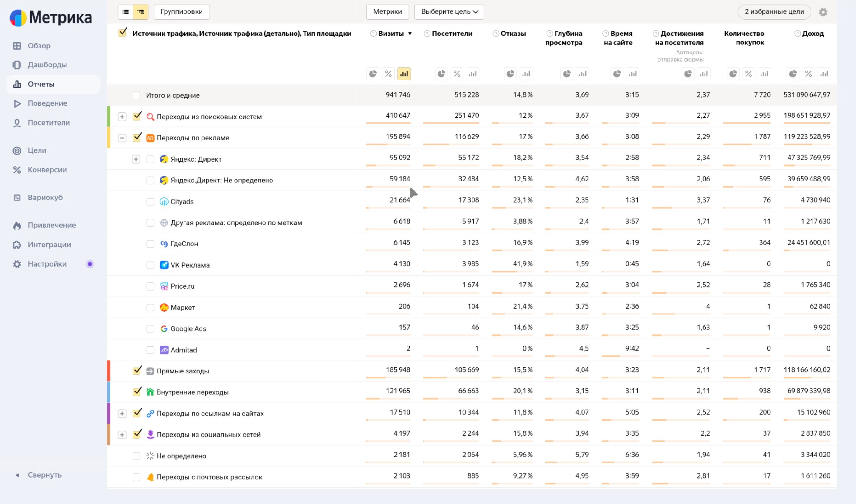The image size is (856, 504).
Task: Switch to flat list view icon
Action: coord(125,12)
